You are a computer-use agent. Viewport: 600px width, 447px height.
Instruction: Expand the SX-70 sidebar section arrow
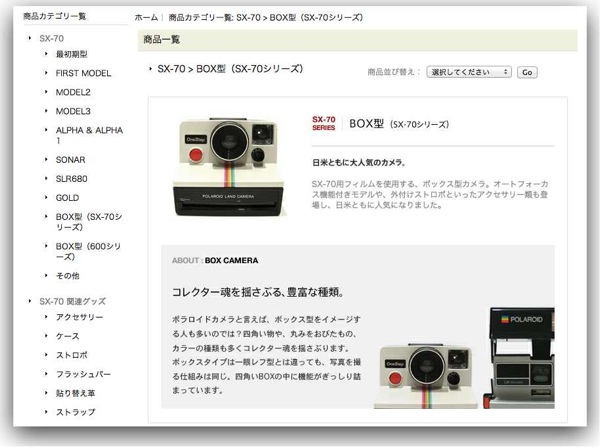tap(30, 37)
